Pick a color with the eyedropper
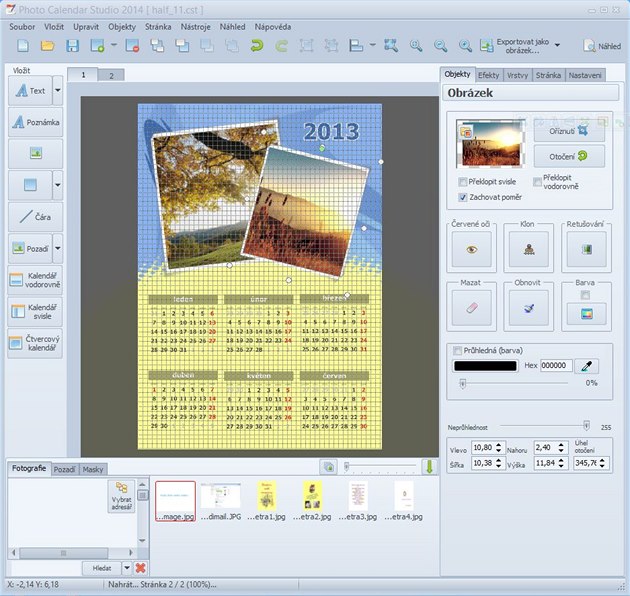Screen dimensions: 630x596 point(587,366)
